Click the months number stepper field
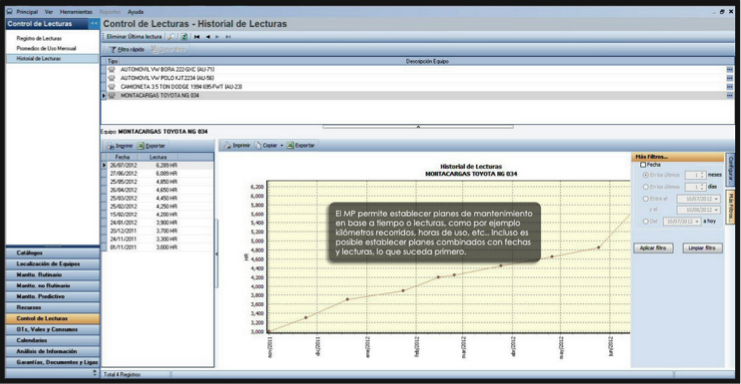 coord(695,175)
